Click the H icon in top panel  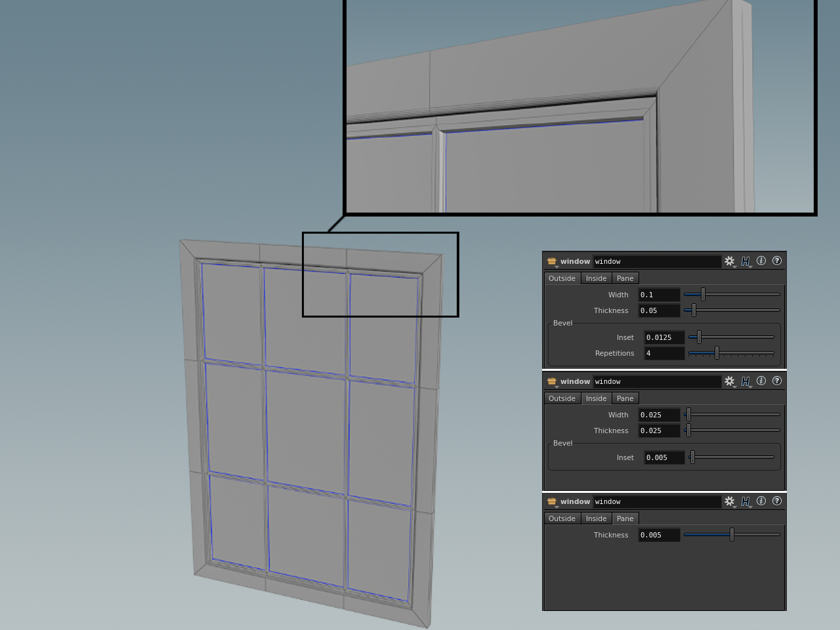745,261
